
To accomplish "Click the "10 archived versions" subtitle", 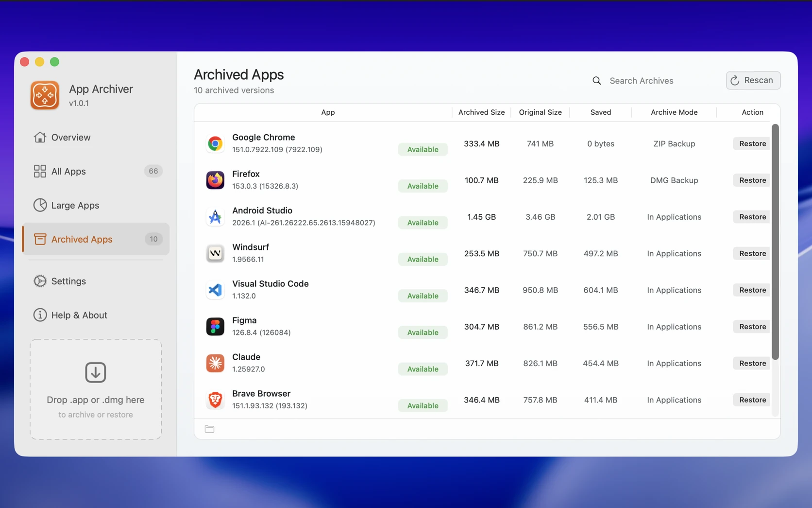I will [x=234, y=90].
